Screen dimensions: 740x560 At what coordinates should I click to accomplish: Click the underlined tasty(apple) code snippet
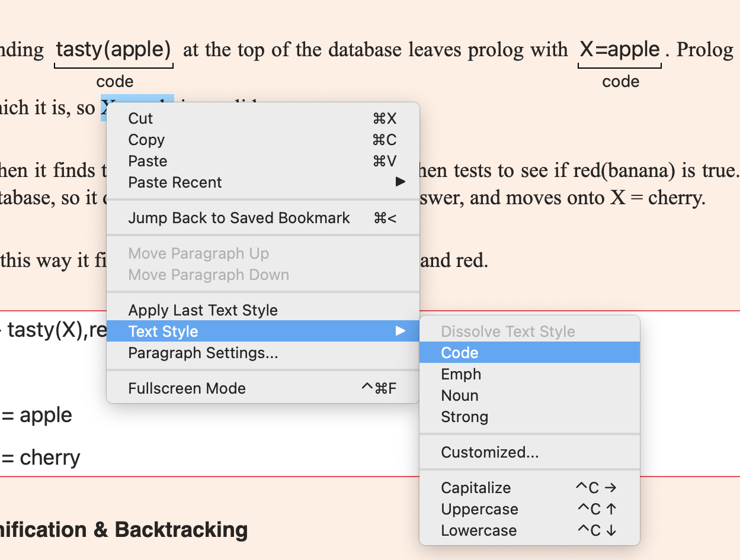coord(113,50)
